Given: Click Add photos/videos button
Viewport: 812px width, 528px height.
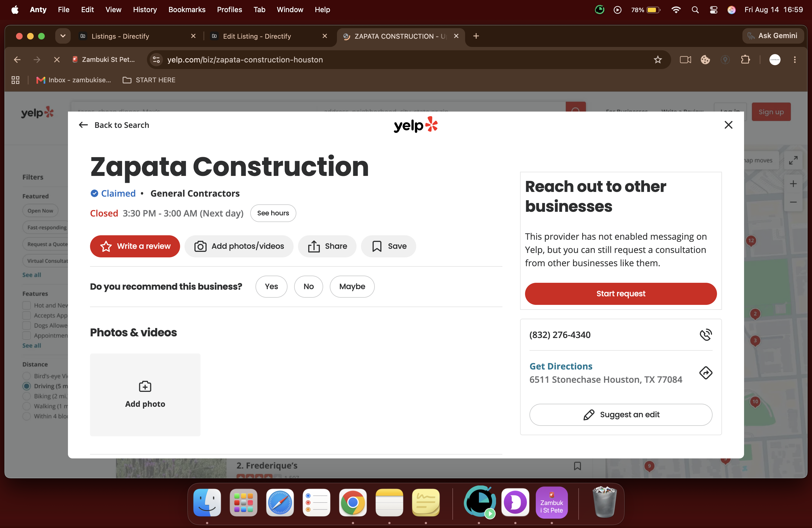Looking at the screenshot, I should click(x=239, y=246).
